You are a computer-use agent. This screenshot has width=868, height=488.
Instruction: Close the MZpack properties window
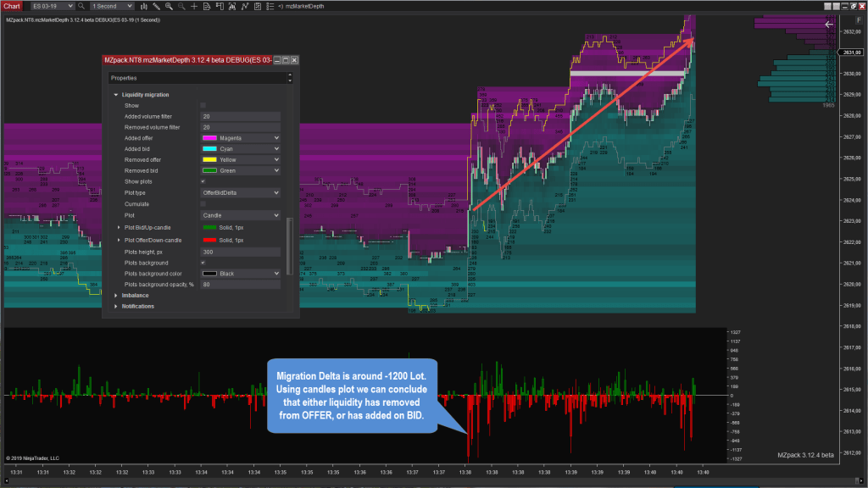point(294,60)
